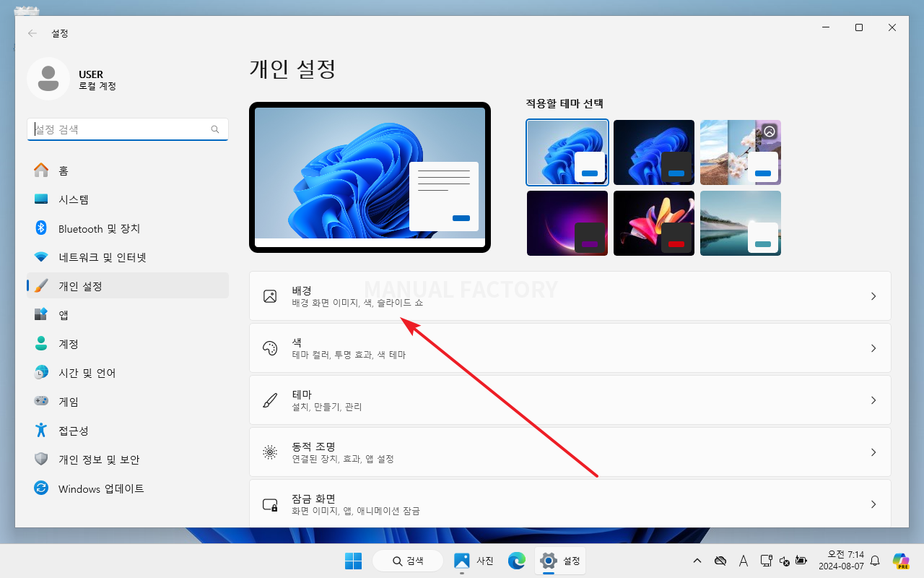Open the 사진 app on taskbar
924x578 pixels.
click(474, 561)
